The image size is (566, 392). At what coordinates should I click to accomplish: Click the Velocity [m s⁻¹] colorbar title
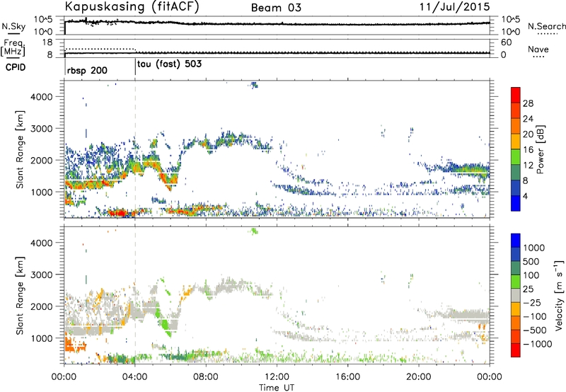tap(559, 295)
